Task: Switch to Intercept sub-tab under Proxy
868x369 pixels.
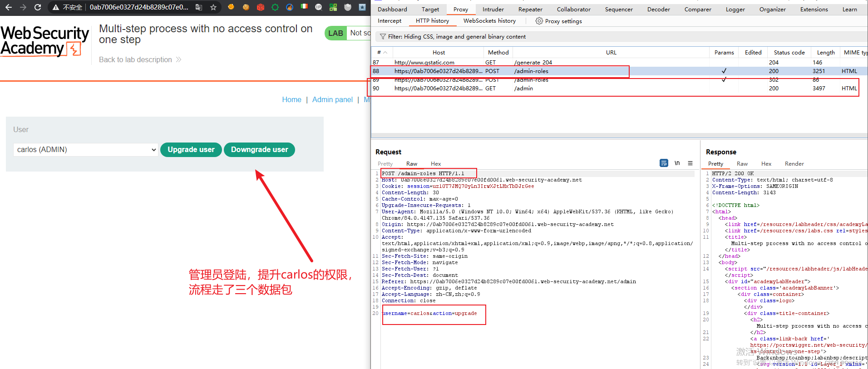Action: tap(390, 21)
